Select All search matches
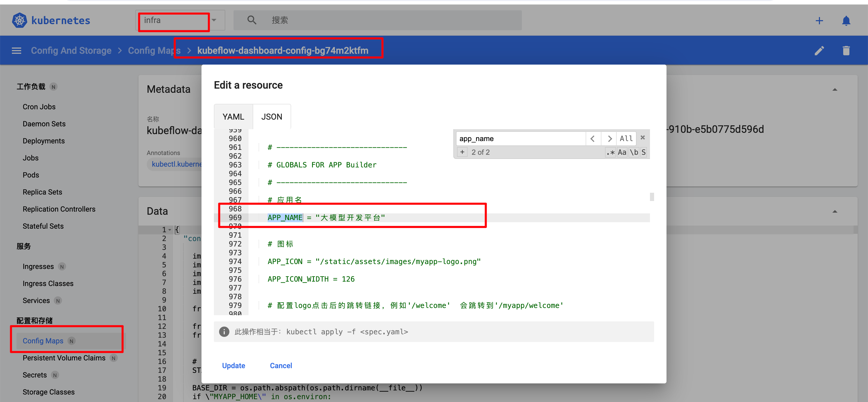 (x=626, y=138)
